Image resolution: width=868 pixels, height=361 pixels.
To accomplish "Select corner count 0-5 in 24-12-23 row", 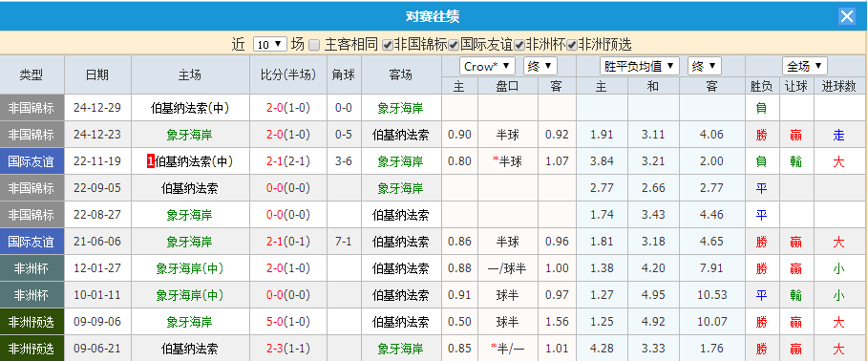I will [344, 135].
